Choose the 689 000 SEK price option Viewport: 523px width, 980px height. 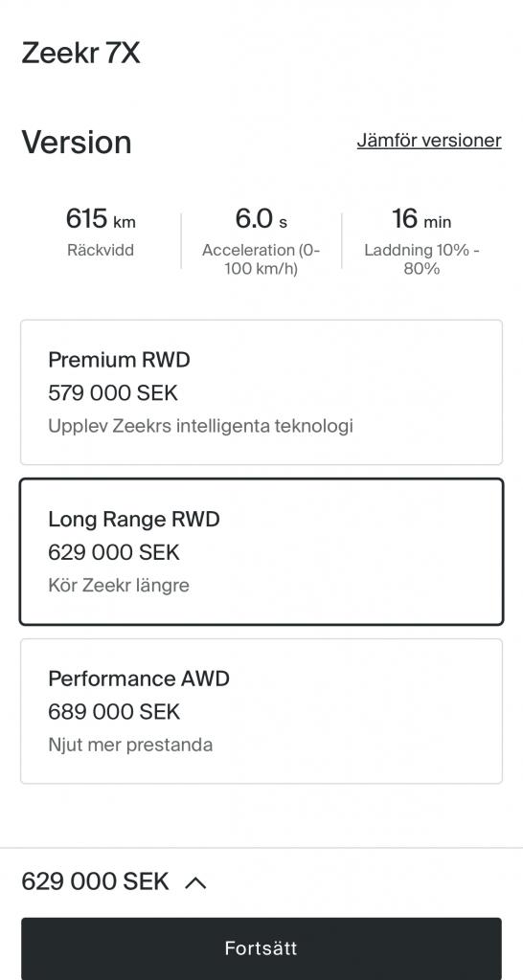pyautogui.click(x=114, y=712)
